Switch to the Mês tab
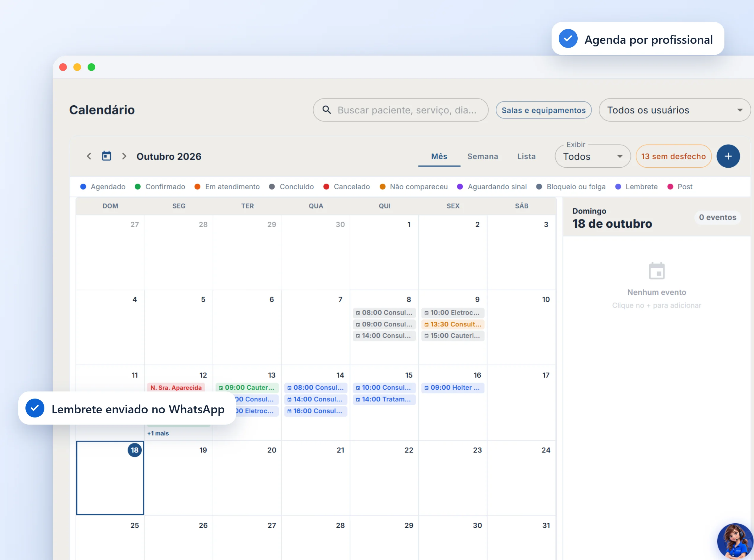This screenshot has width=754, height=560. tap(439, 156)
